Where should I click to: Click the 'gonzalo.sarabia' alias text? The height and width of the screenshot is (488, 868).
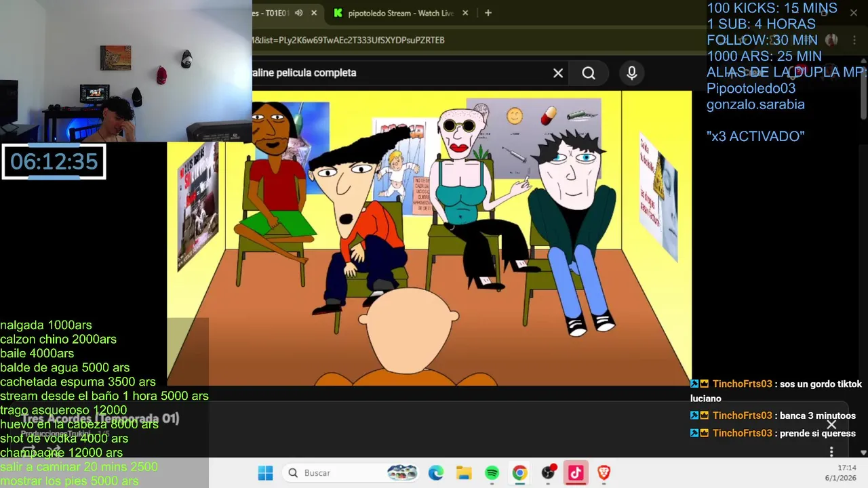coord(755,104)
